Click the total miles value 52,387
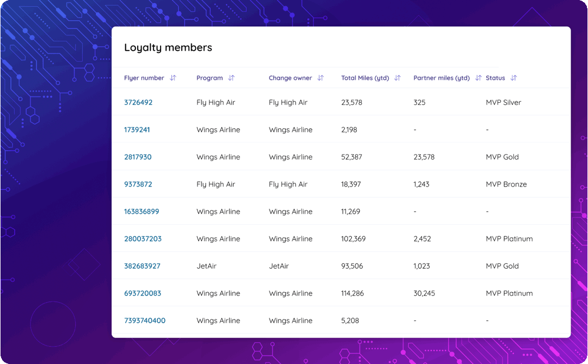 (x=352, y=157)
